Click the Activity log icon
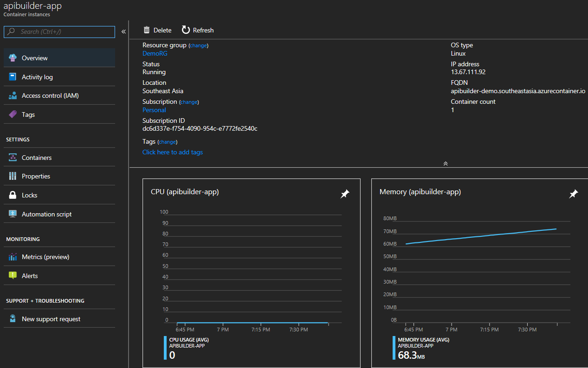 coord(13,77)
